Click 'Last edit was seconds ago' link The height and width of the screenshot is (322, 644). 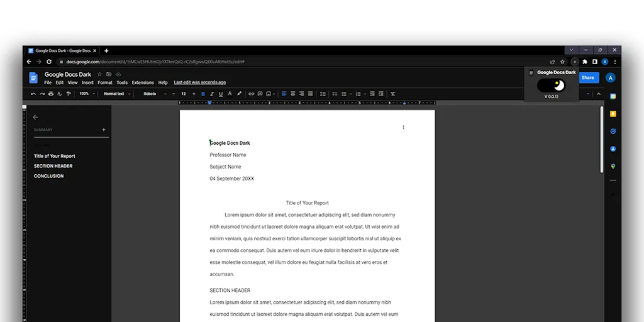199,82
